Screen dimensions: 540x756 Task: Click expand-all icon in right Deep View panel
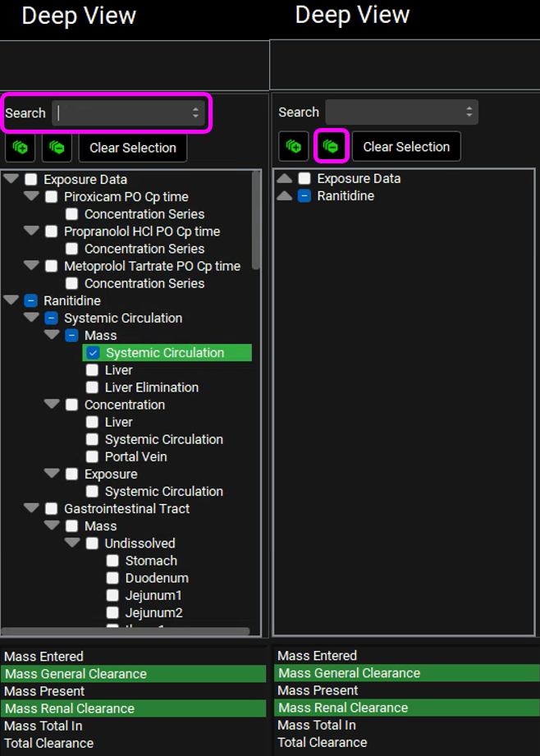[294, 147]
